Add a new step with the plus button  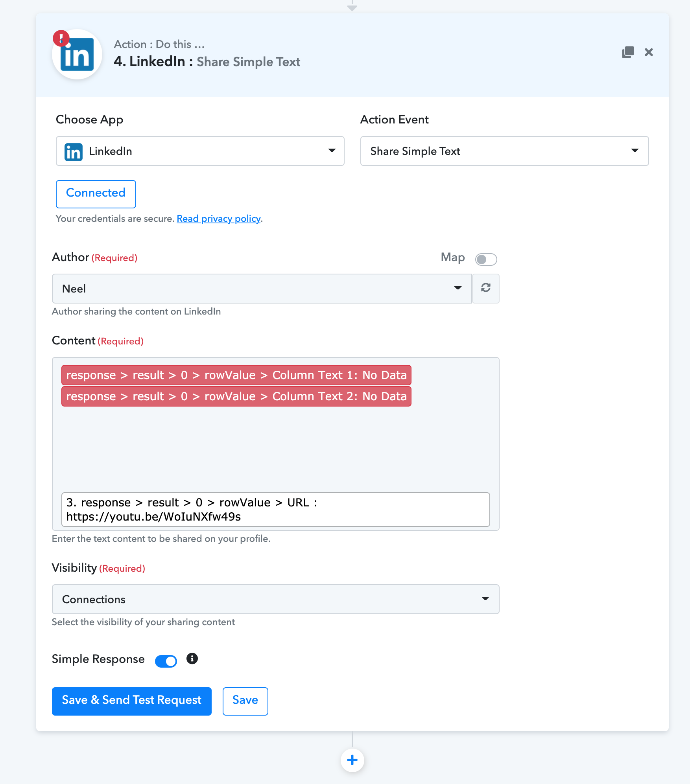click(352, 760)
